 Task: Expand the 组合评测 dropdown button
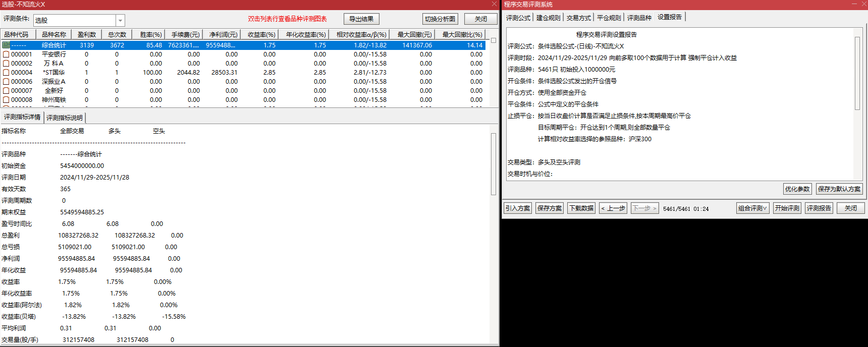click(x=752, y=208)
